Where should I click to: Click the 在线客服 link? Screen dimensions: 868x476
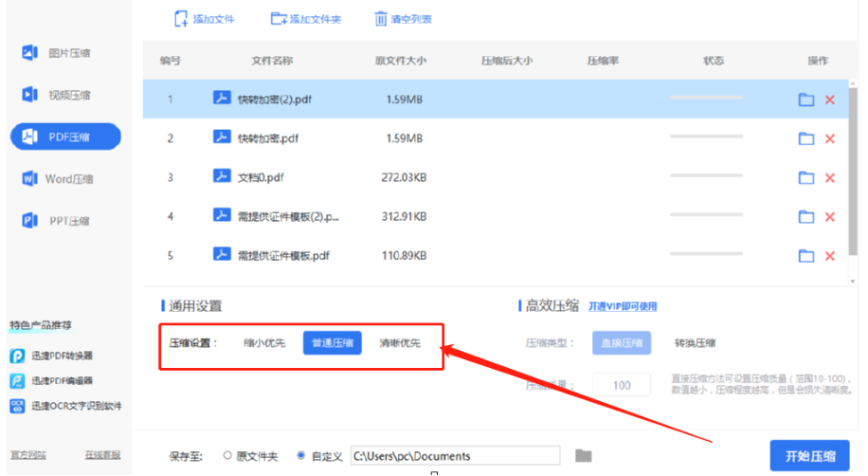pos(102,455)
